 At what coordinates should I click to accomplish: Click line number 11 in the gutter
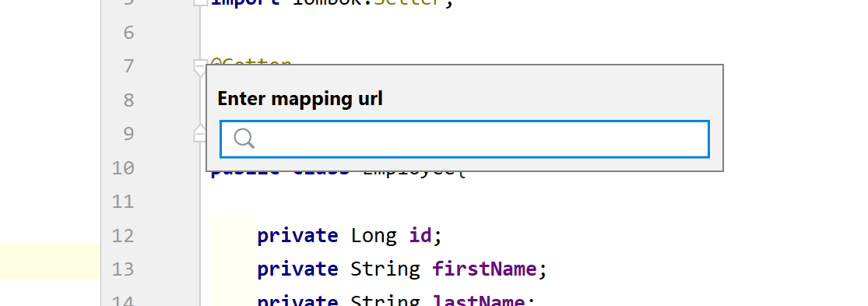point(123,202)
